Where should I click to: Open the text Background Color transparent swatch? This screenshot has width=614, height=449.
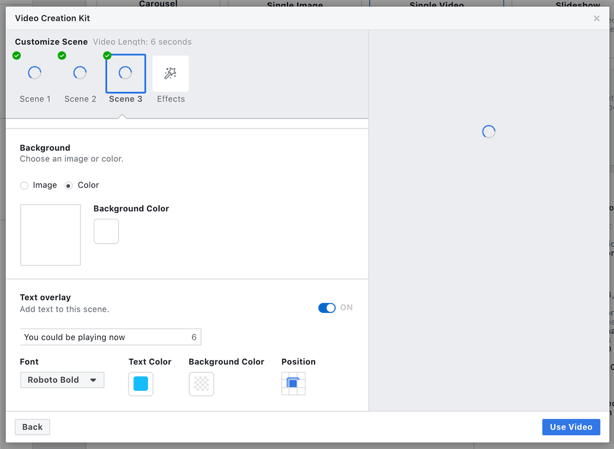201,384
